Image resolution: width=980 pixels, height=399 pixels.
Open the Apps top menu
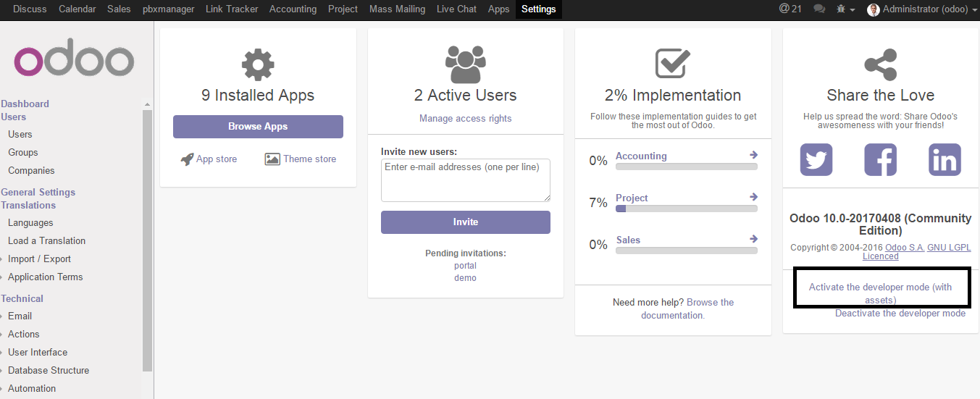coord(499,9)
